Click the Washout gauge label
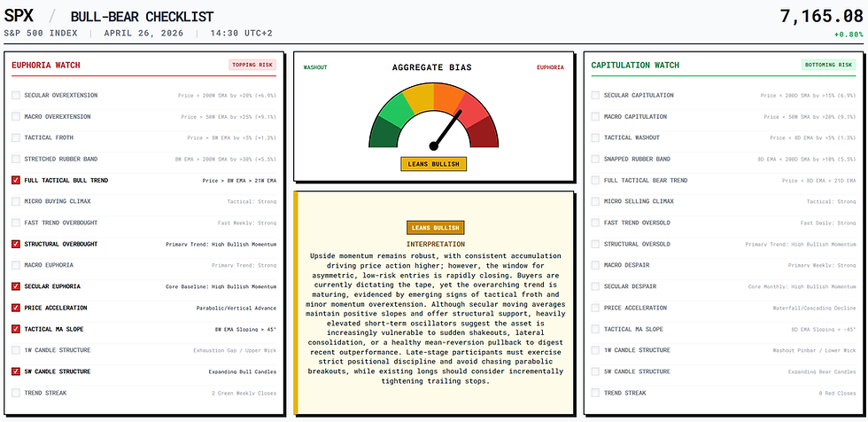Image resolution: width=868 pixels, height=422 pixels. point(315,67)
